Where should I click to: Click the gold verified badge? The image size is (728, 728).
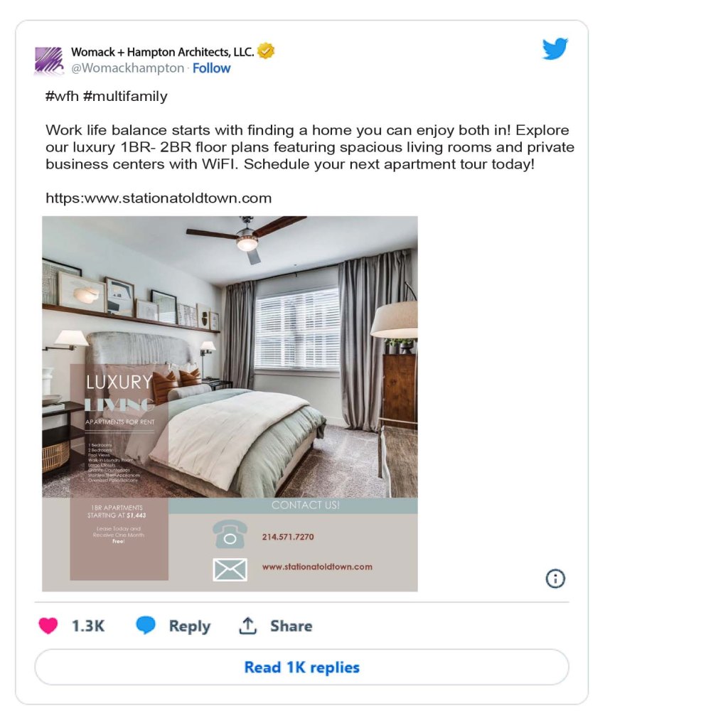click(266, 51)
